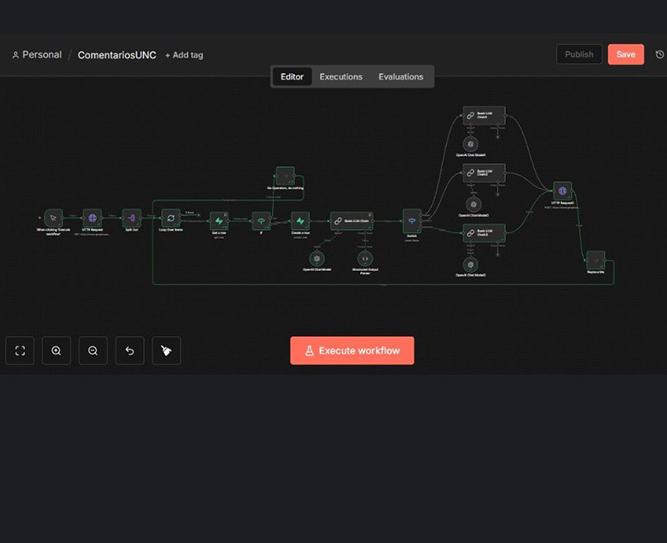Select the 'Replace Me' node at far right
Screen dimensions: 667x543
[x=596, y=260]
